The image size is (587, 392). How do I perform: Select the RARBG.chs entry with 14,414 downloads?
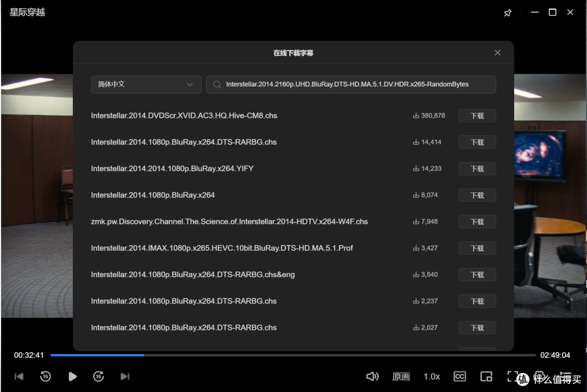184,142
